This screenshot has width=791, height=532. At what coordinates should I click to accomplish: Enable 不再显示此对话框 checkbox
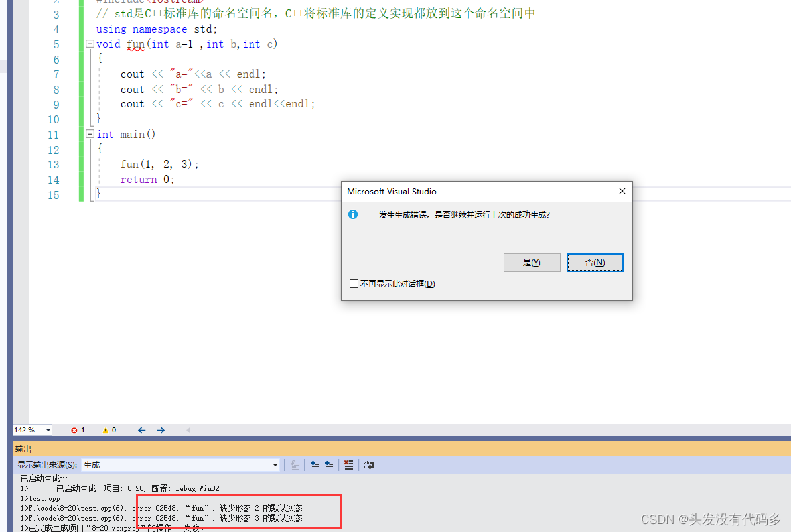(354, 283)
